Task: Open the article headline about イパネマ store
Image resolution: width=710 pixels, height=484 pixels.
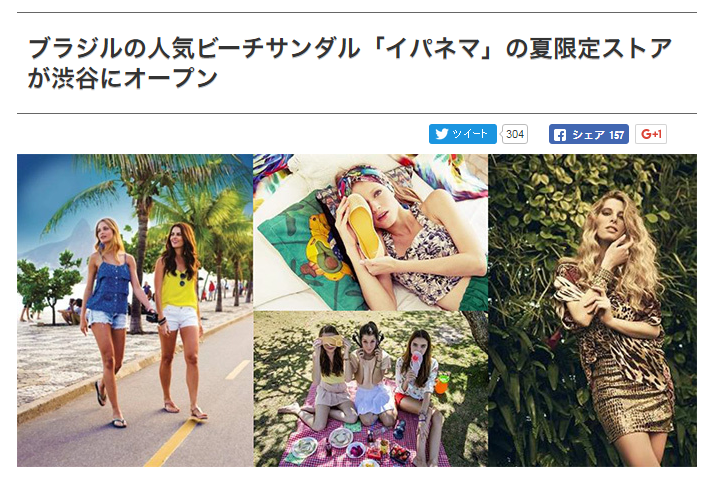Action: pyautogui.click(x=350, y=63)
